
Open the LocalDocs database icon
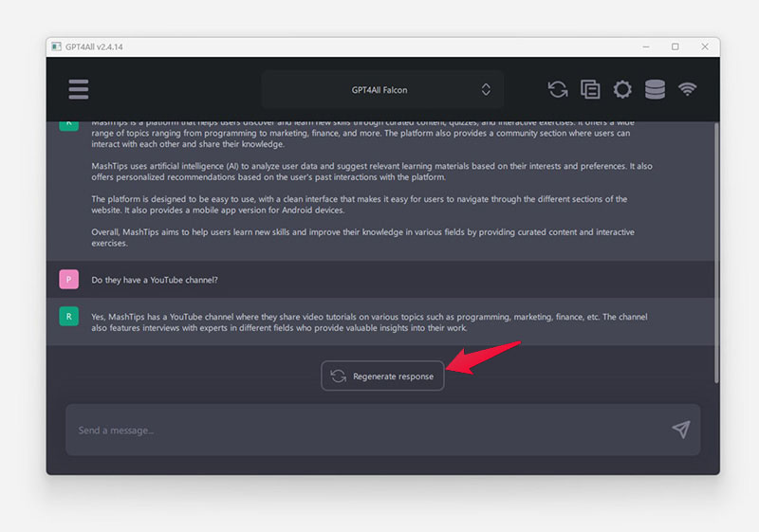coord(655,89)
